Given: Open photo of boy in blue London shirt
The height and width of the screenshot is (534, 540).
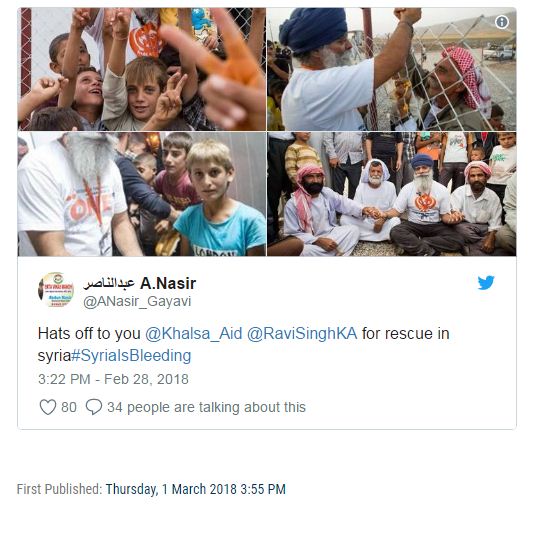Looking at the screenshot, I should click(x=142, y=194).
